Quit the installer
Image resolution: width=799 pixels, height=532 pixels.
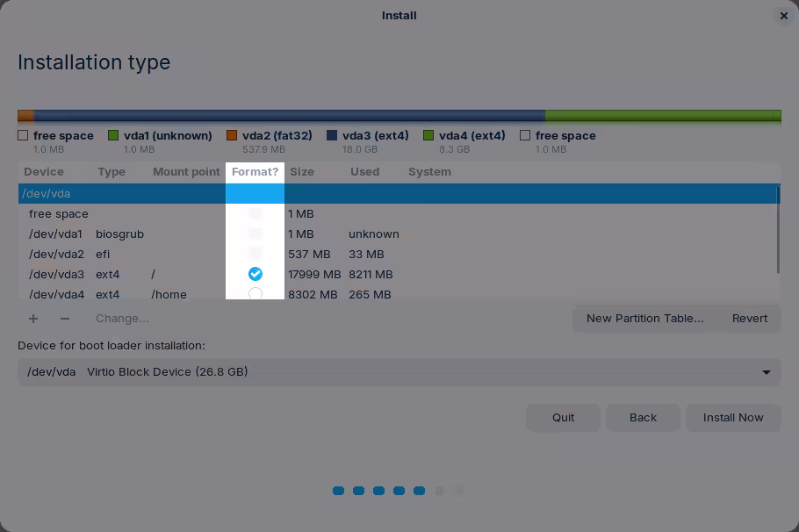pyautogui.click(x=563, y=418)
